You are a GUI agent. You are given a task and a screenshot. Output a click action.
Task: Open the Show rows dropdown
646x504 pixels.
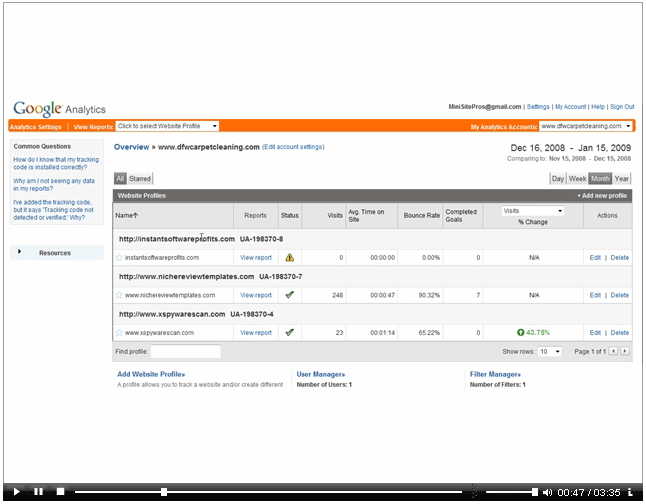click(x=550, y=352)
